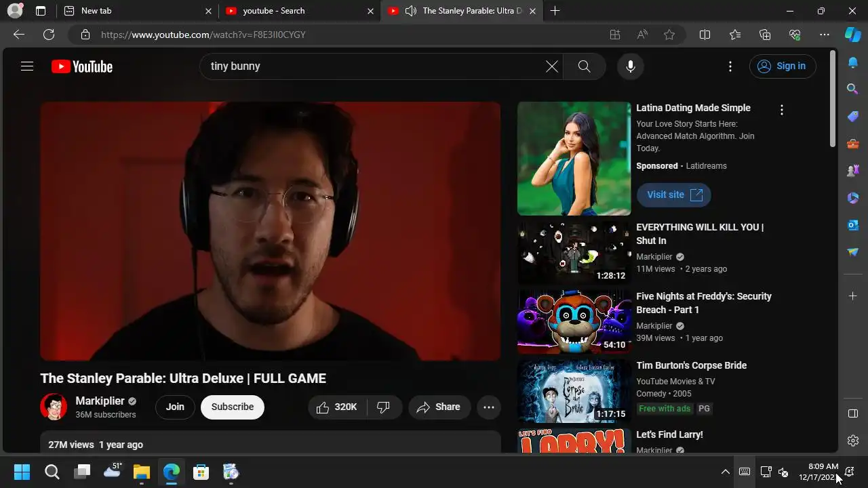Open sidebar Outlook icon

(x=853, y=225)
